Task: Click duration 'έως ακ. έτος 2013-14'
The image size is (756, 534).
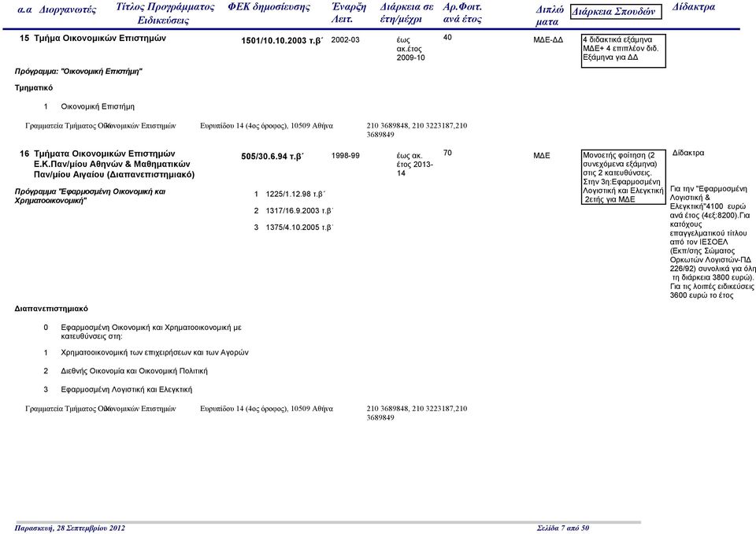Action: 415,165
